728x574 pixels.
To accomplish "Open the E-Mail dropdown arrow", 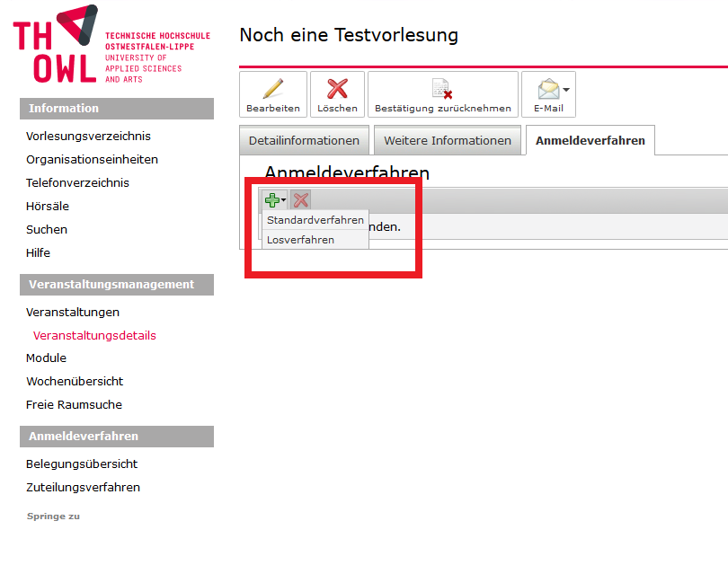I will [567, 90].
